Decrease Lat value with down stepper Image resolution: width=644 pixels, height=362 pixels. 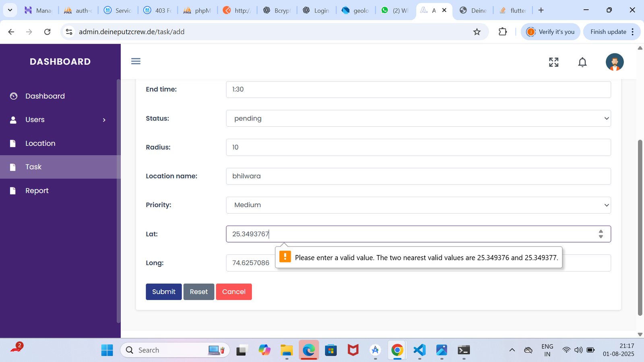coord(601,237)
